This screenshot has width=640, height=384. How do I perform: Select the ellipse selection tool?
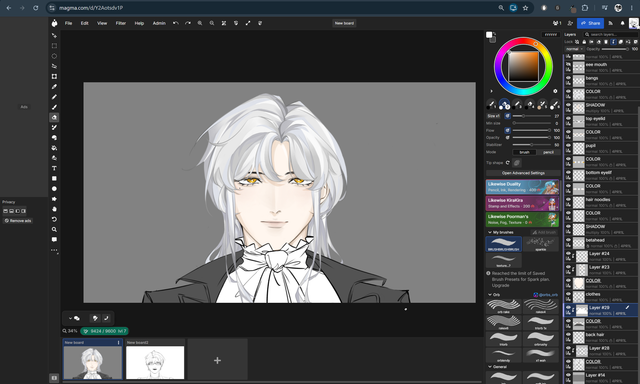tap(54, 56)
